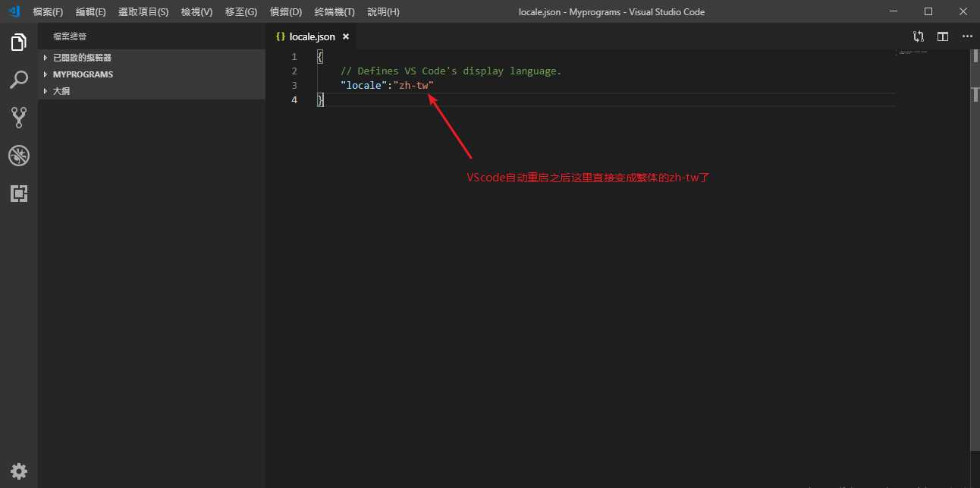Click the VS Code logo in title bar
This screenshot has height=488, width=980.
[14, 11]
